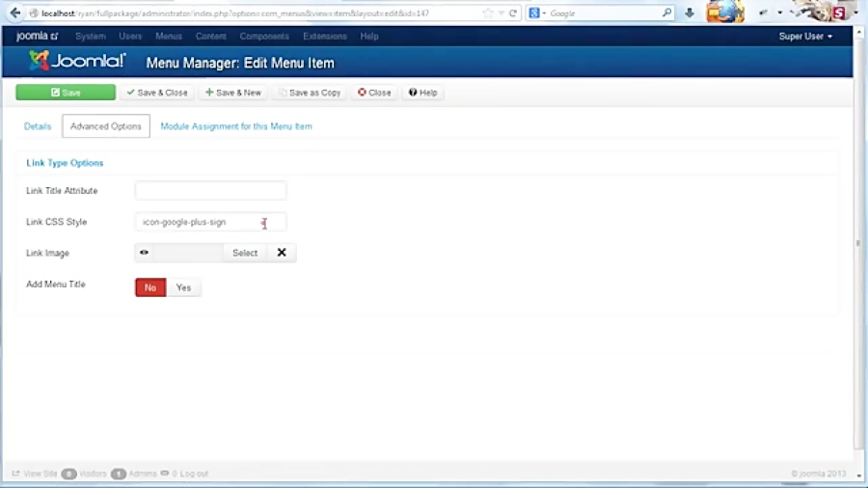Click the search magnifier icon
The image size is (868, 488).
(x=667, y=13)
